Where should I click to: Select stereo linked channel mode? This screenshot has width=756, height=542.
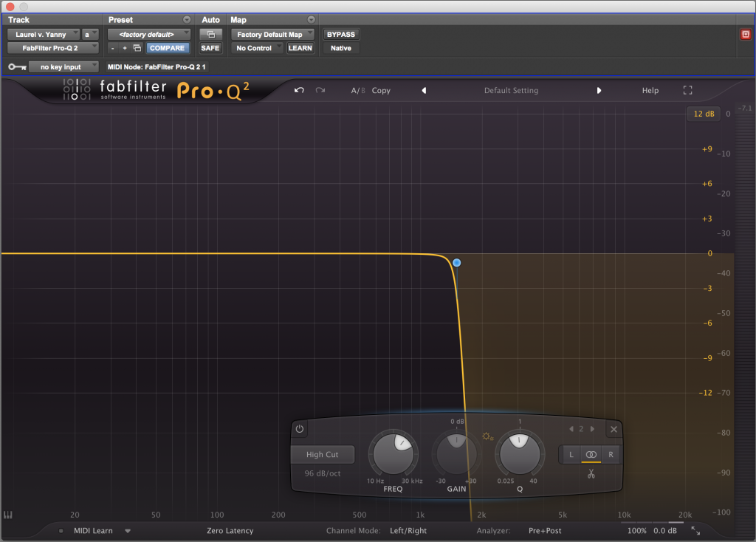point(591,455)
